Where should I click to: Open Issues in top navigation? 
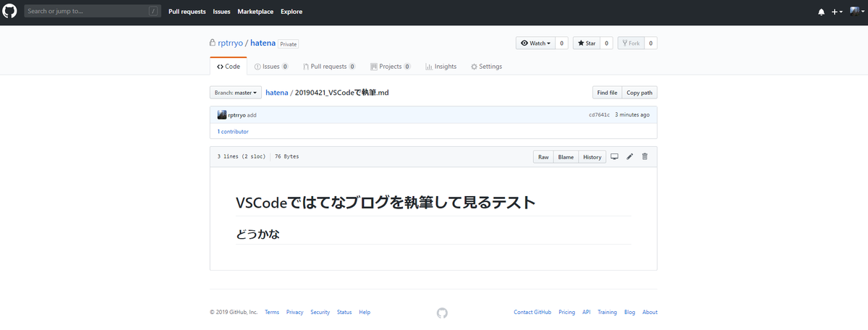point(222,12)
